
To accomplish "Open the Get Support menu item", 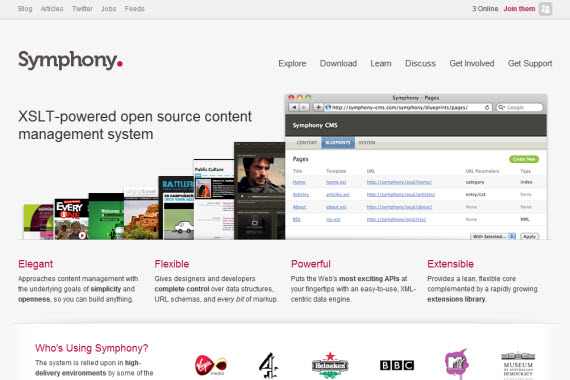I will click(x=530, y=64).
